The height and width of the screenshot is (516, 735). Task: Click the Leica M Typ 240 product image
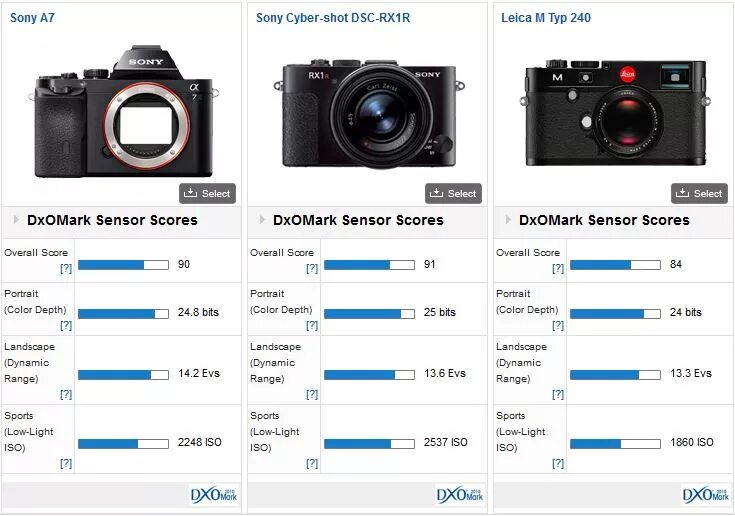tap(615, 112)
